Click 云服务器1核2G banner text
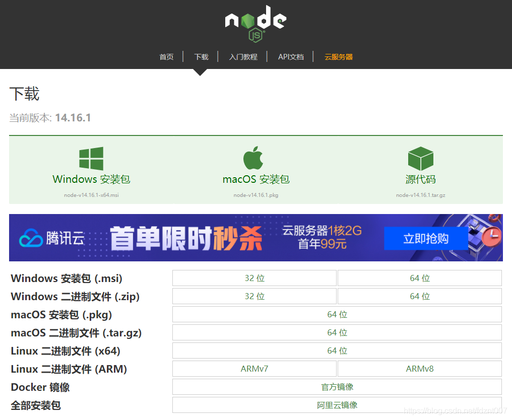Image resolution: width=512 pixels, height=420 pixels. 322,231
